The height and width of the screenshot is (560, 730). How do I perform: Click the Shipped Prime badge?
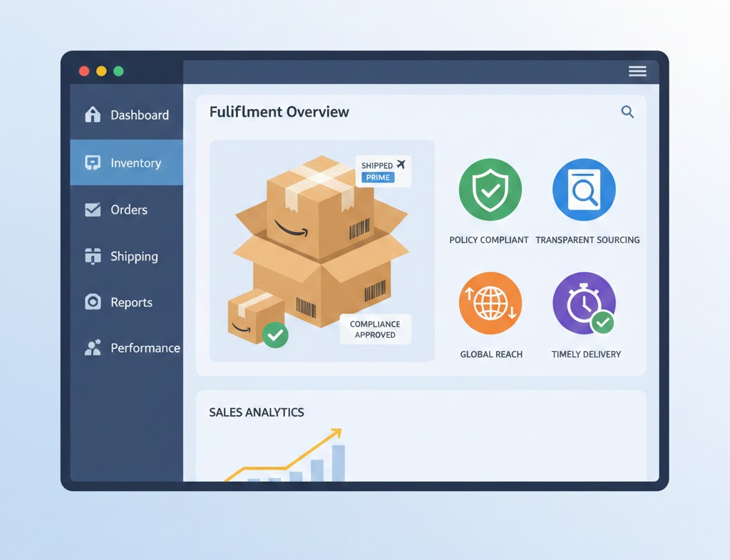point(383,171)
